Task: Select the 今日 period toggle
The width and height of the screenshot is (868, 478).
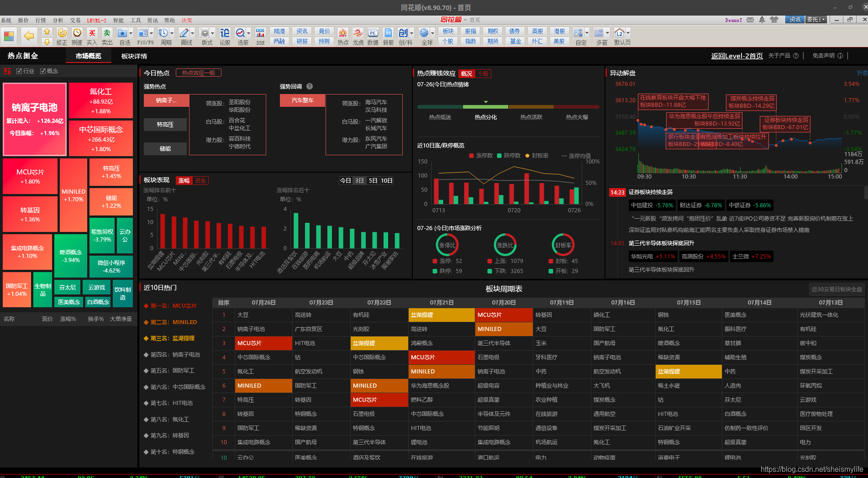Action: 346,181
